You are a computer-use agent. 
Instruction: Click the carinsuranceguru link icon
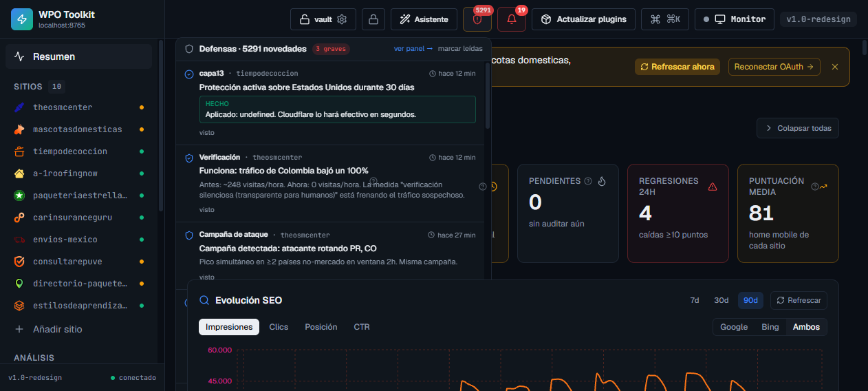point(19,218)
